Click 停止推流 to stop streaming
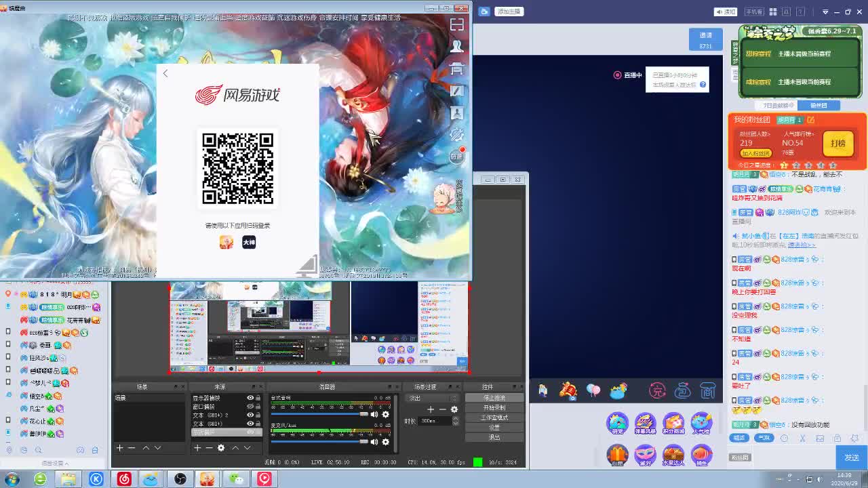This screenshot has height=488, width=868. pos(494,398)
